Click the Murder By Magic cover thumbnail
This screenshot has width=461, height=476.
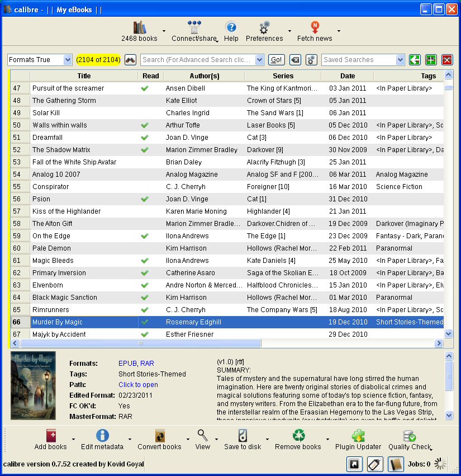tap(33, 385)
